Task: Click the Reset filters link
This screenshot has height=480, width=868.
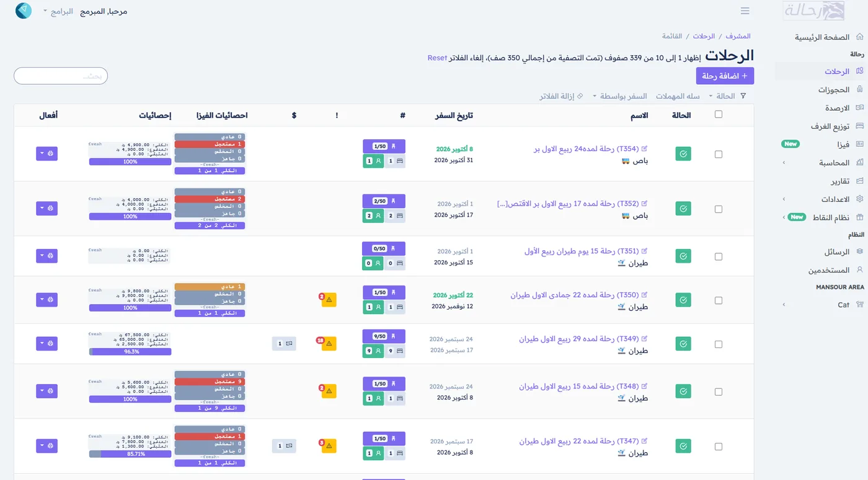Action: tap(437, 58)
